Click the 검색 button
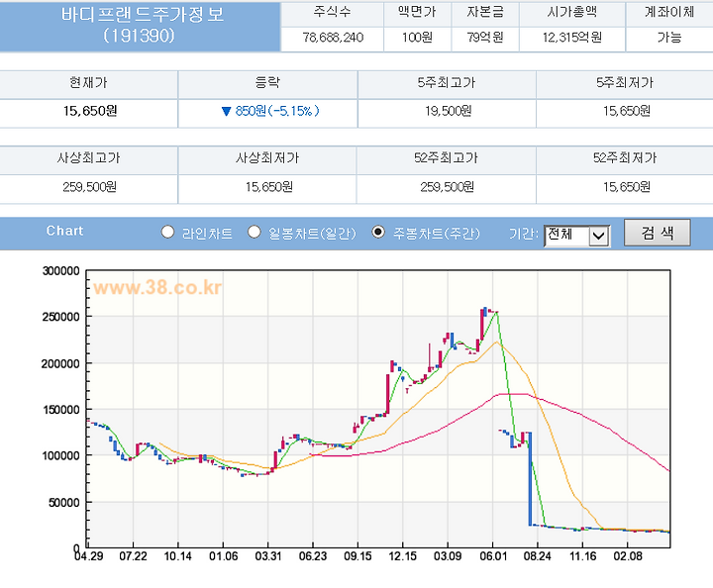 pos(658,233)
